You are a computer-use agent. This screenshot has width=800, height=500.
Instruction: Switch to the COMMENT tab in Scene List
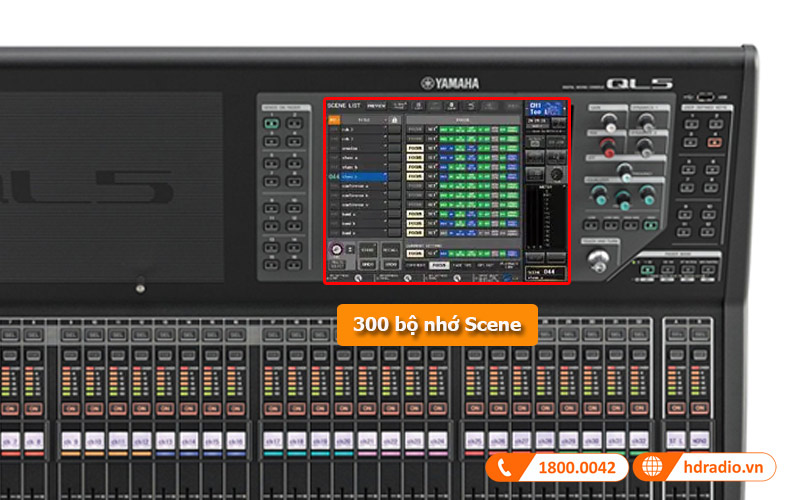(415, 265)
